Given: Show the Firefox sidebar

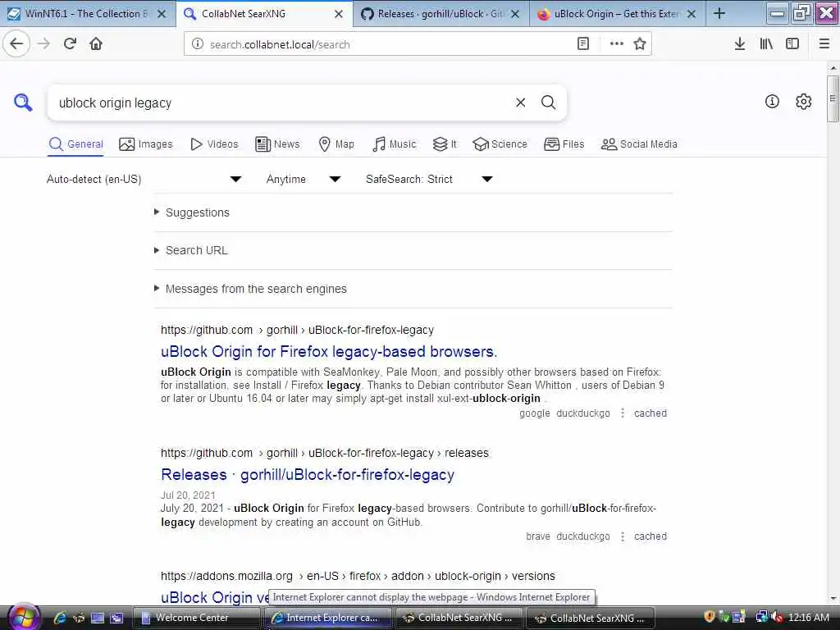Looking at the screenshot, I should (x=792, y=44).
